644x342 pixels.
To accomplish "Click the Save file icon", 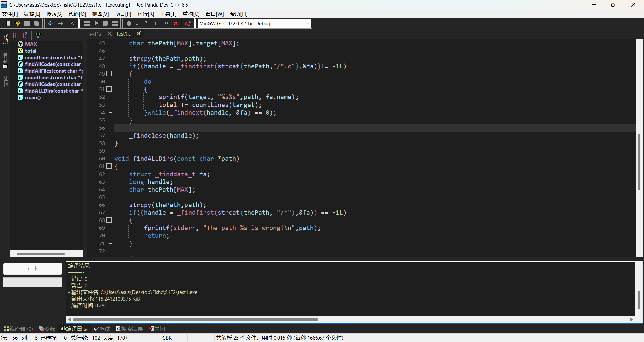I will (27, 23).
